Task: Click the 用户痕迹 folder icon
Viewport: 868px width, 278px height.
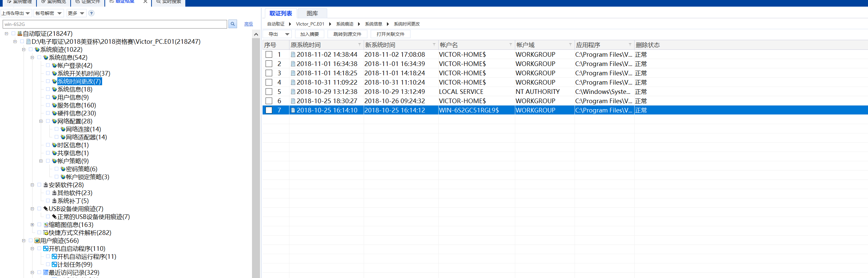Action: tap(37, 241)
